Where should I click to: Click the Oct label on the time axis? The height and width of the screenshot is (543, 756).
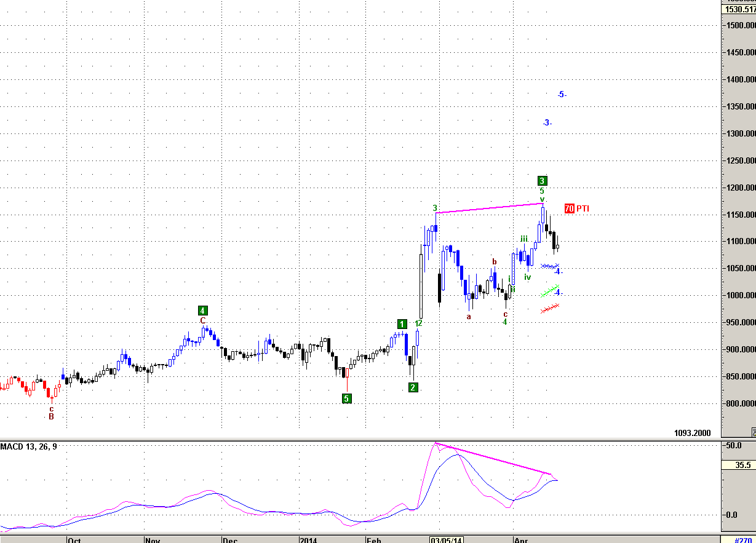pos(74,541)
